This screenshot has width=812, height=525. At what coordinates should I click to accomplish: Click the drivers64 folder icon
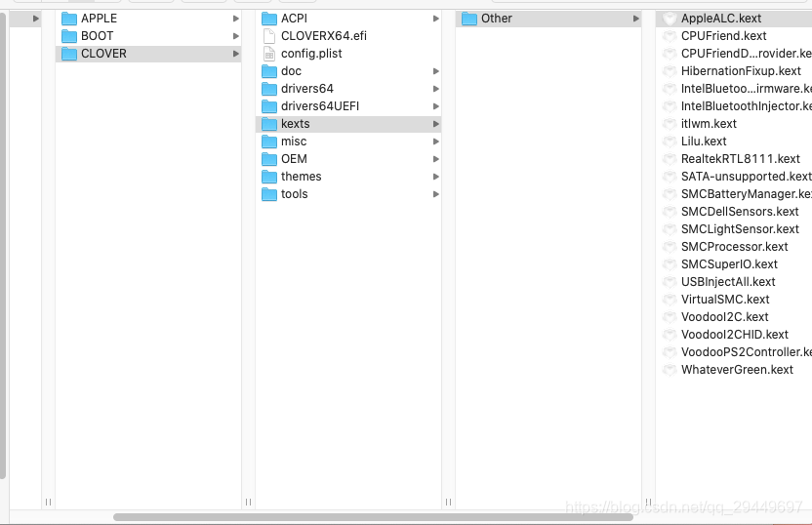coord(268,89)
